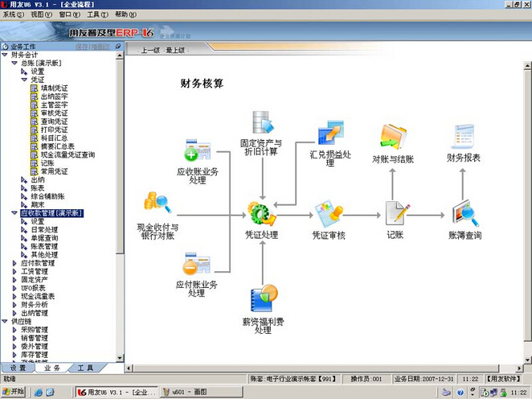This screenshot has width=532, height=399.
Task: Select 现金流量表 tree item
Action: point(38,297)
